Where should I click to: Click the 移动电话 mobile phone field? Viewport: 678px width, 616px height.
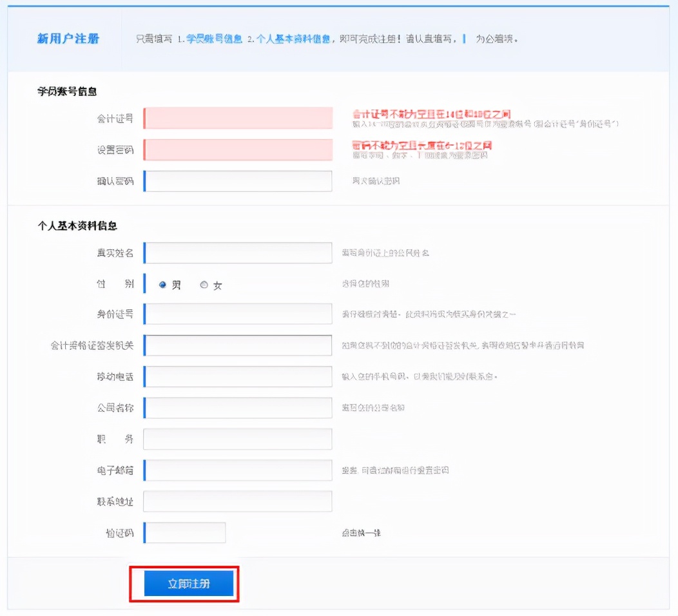click(237, 376)
